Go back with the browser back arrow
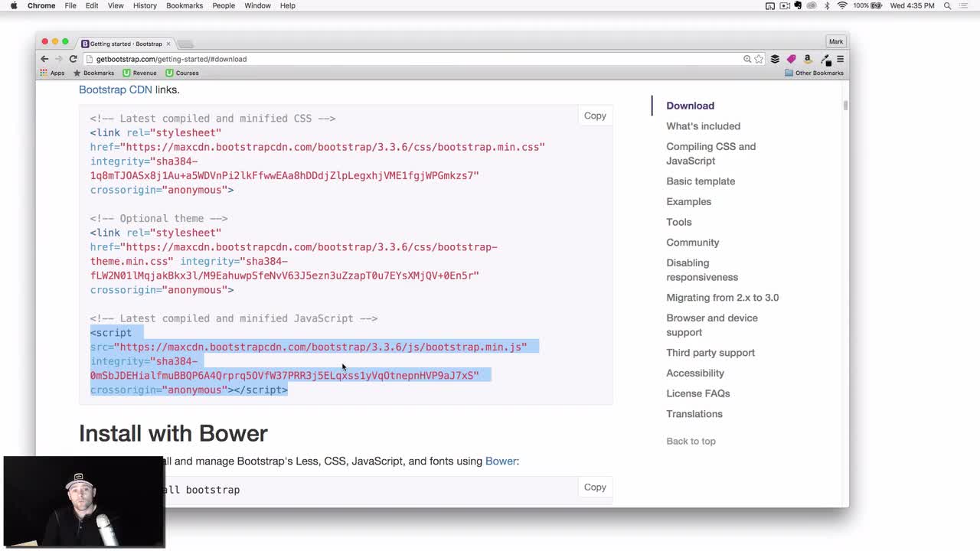 tap(44, 59)
